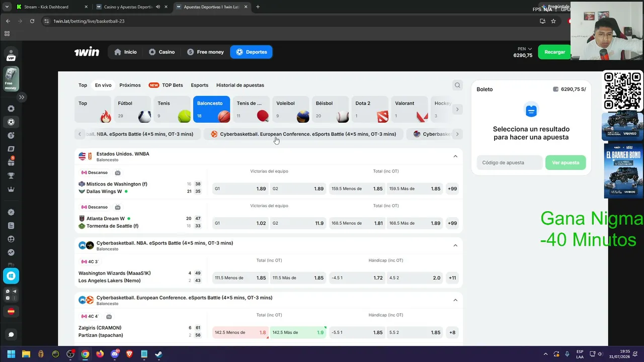Open the support chat bubble icon

[11, 334]
